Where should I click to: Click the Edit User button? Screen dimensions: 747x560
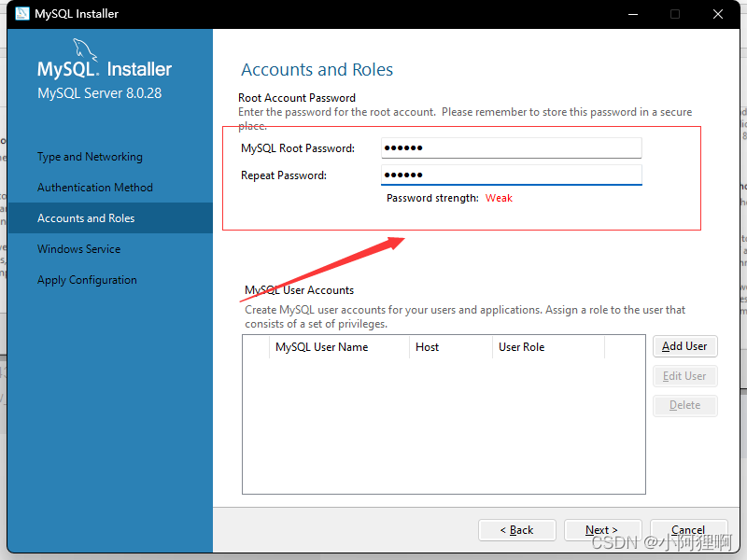(684, 376)
